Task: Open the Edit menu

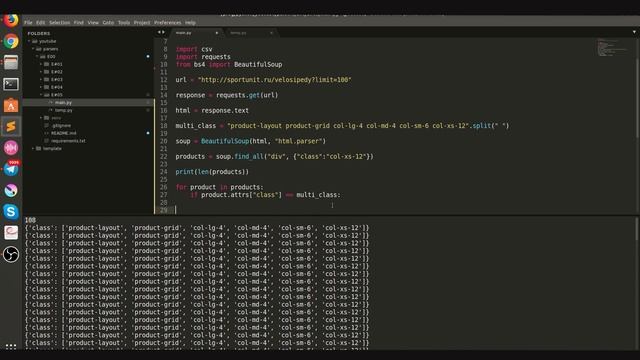Action: (40, 22)
